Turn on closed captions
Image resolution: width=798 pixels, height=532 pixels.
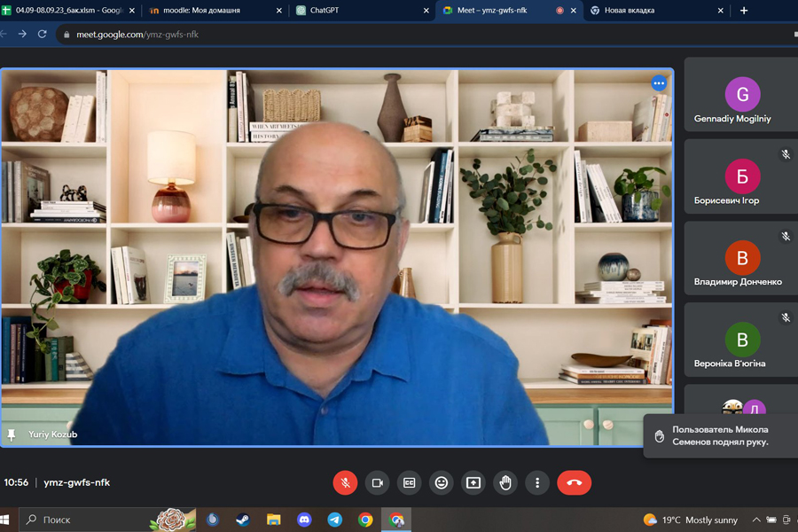(409, 482)
